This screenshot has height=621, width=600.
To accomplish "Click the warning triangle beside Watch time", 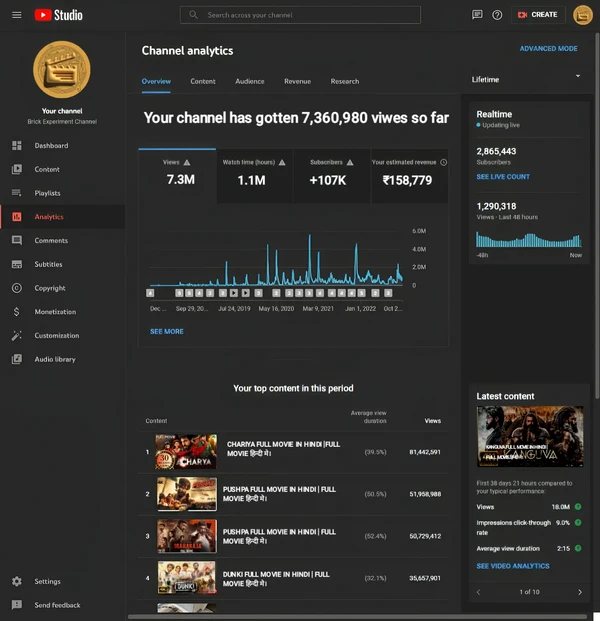I will pyautogui.click(x=282, y=162).
